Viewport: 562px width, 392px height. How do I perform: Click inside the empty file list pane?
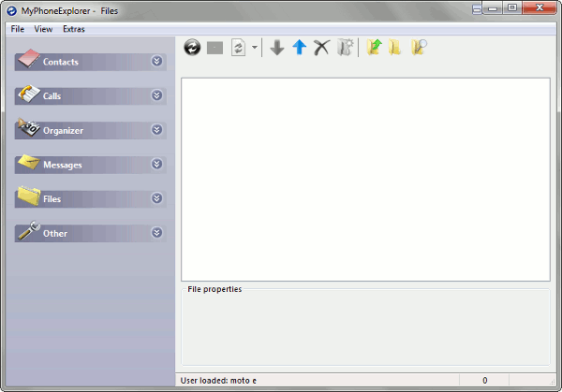365,180
